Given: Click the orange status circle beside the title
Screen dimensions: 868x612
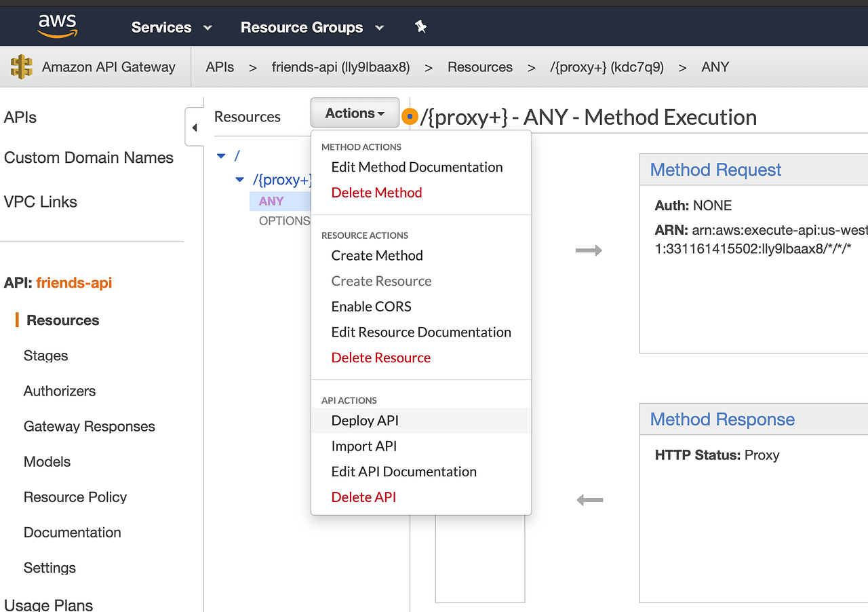Looking at the screenshot, I should [410, 116].
